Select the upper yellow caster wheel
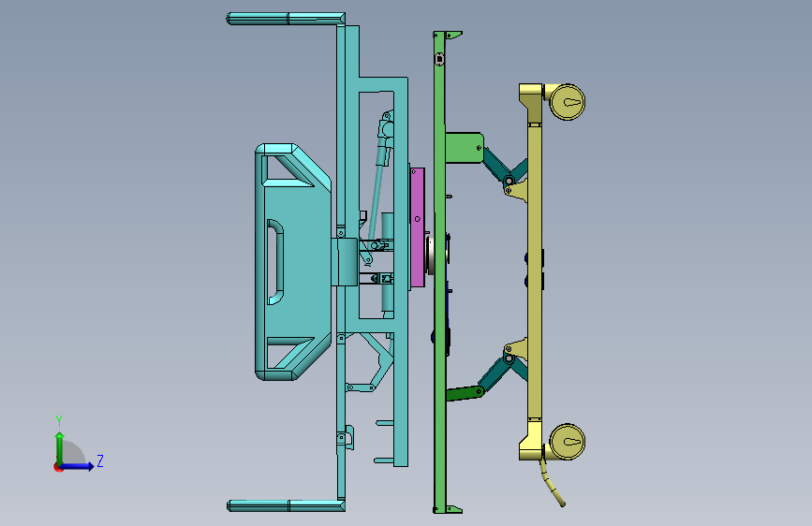The height and width of the screenshot is (526, 812). tap(567, 102)
